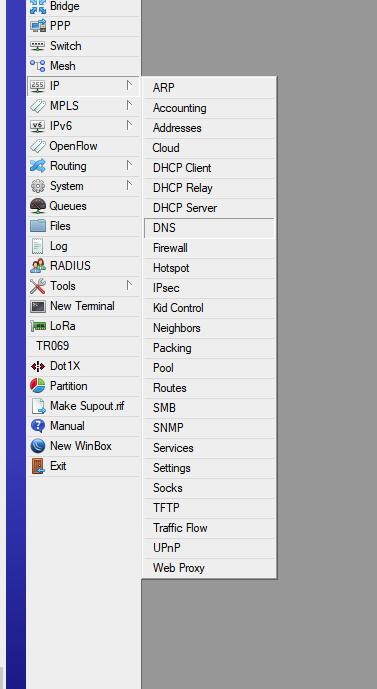This screenshot has width=377, height=689.
Task: Open Web Proxy entry
Action: 209,568
